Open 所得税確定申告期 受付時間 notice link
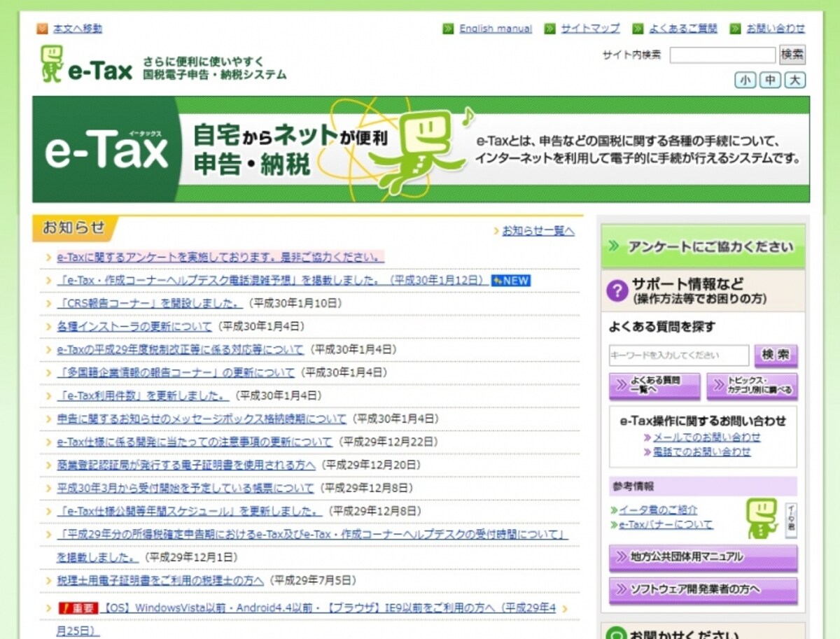 313,535
